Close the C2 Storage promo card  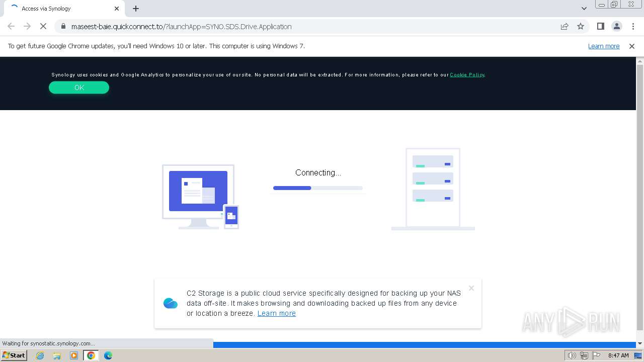tap(471, 288)
